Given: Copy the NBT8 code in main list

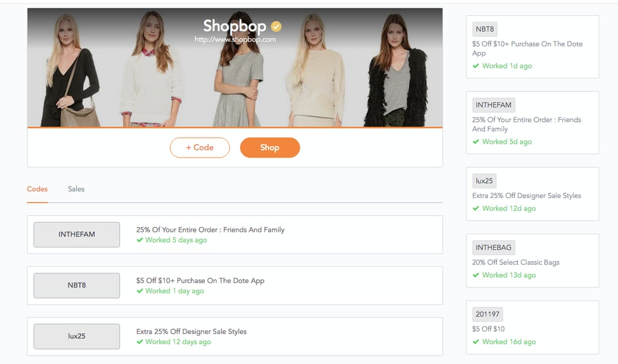Looking at the screenshot, I should [x=77, y=285].
